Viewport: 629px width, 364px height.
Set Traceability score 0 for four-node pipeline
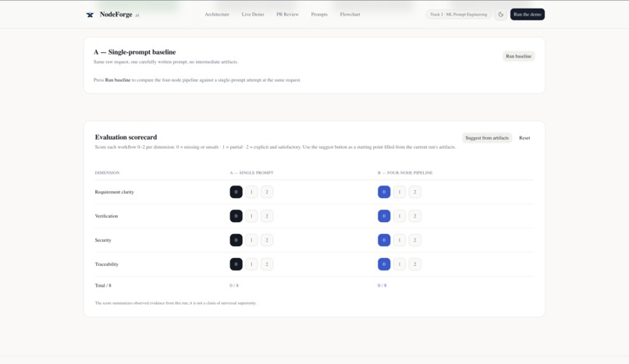tap(384, 264)
